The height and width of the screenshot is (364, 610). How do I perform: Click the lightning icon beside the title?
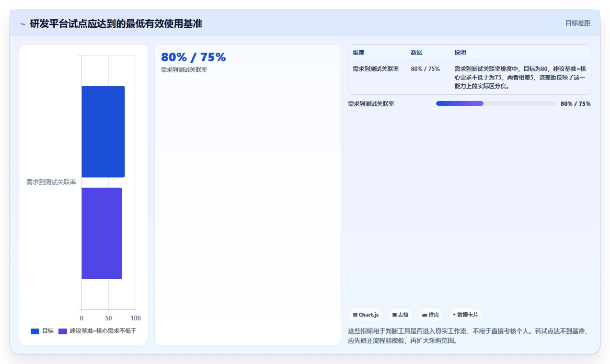(x=23, y=23)
